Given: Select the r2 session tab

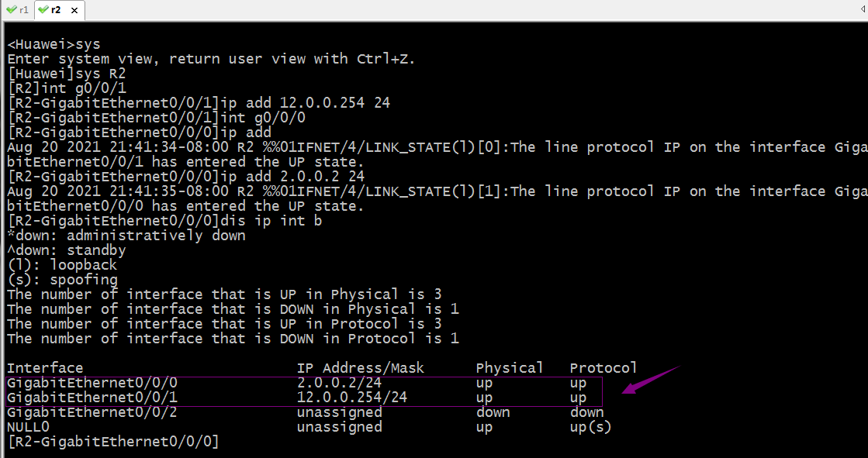Looking at the screenshot, I should 59,10.
